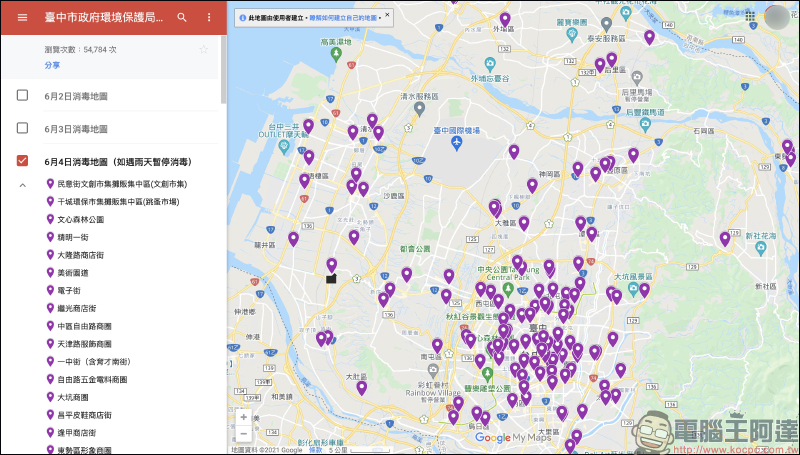This screenshot has height=455, width=800.
Task: Click the 麗寶樂園 attraction marker
Action: 572,35
